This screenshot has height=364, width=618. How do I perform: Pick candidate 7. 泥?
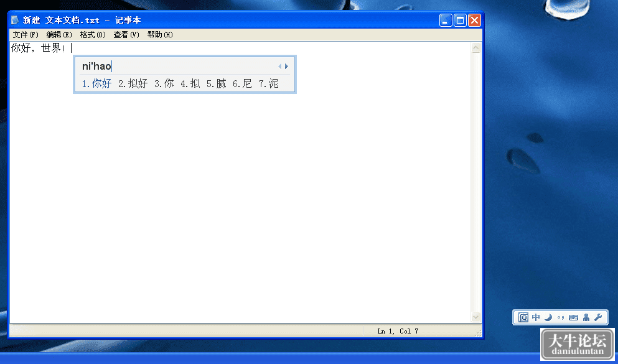pyautogui.click(x=269, y=83)
